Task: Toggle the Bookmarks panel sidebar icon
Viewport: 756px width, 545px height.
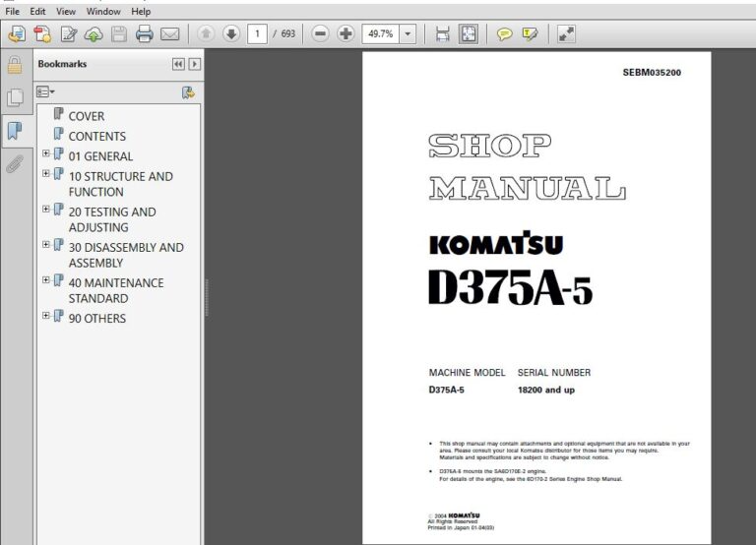Action: tap(15, 130)
